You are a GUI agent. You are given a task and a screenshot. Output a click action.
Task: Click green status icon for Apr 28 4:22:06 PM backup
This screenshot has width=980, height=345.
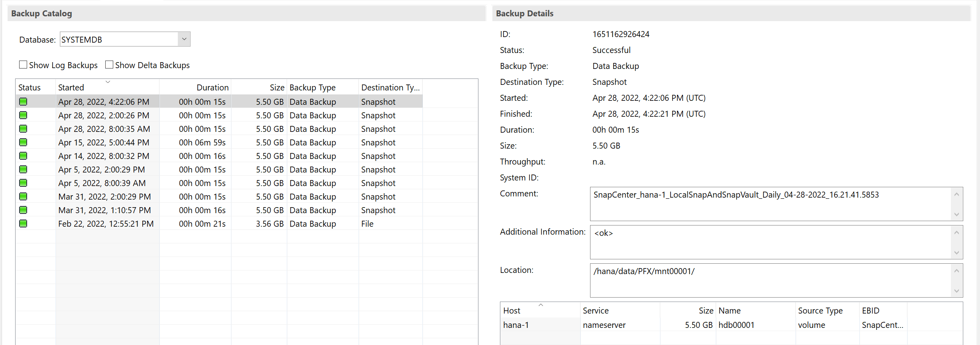[x=23, y=102]
